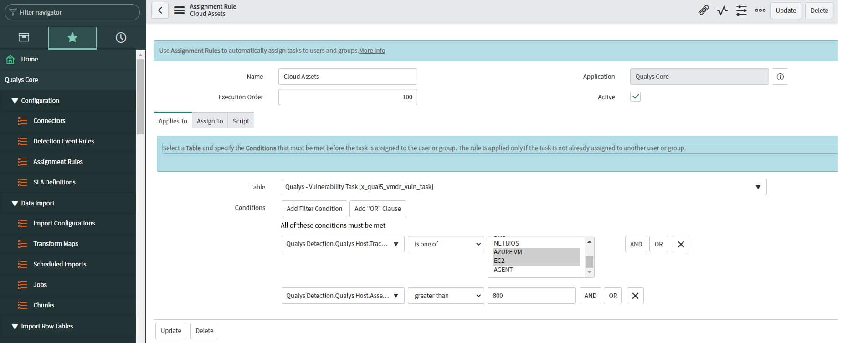Image resolution: width=868 pixels, height=348 pixels.
Task: Click the header Update button
Action: [786, 10]
